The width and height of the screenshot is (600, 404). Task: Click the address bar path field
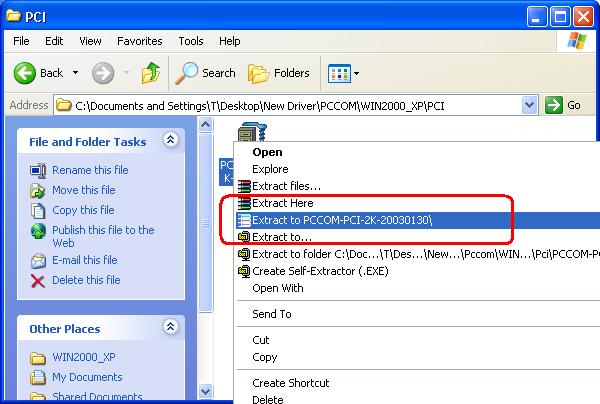pos(297,105)
